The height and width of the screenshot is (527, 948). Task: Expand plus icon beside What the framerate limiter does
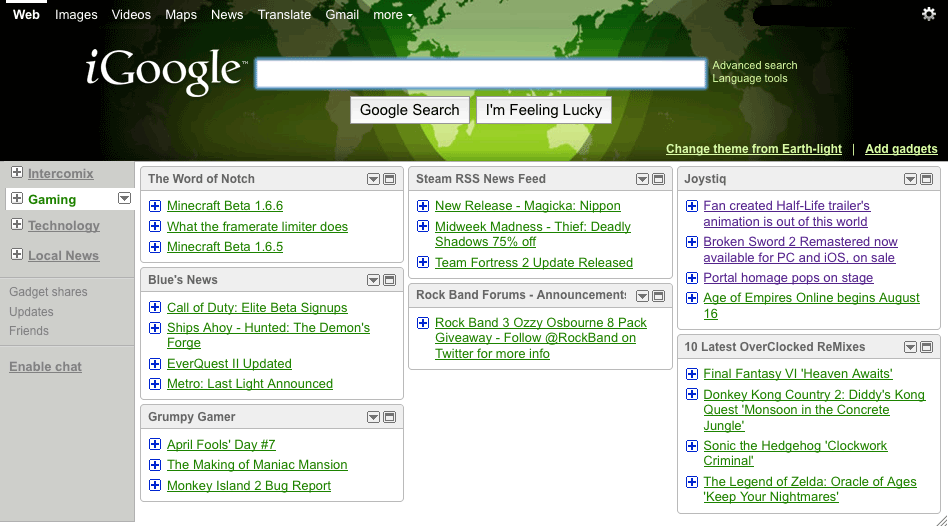[155, 226]
